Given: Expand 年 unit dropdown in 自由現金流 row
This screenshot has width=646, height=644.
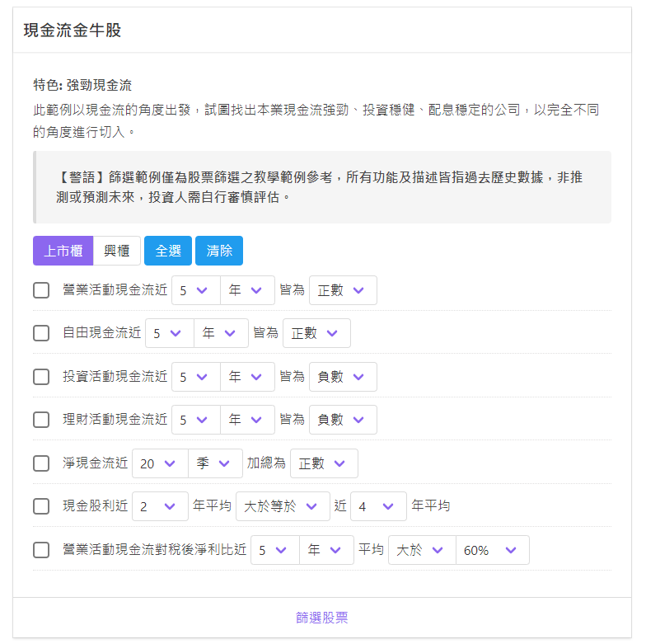Looking at the screenshot, I should pos(221,333).
